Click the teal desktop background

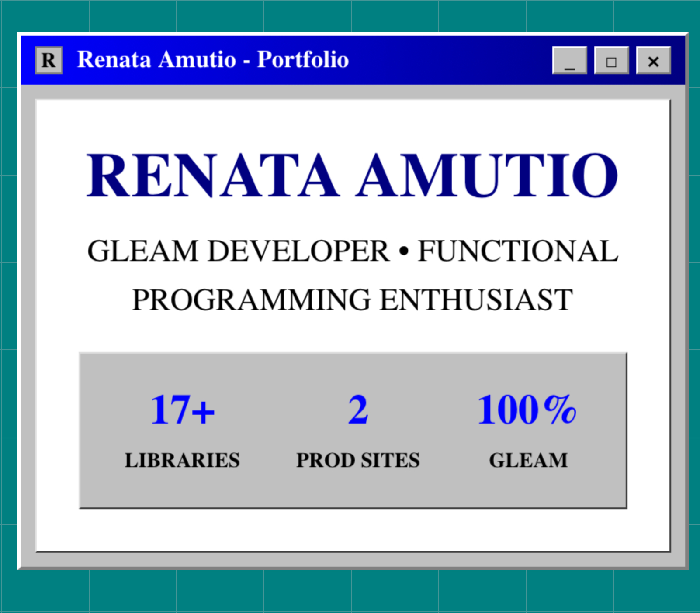(350, 592)
